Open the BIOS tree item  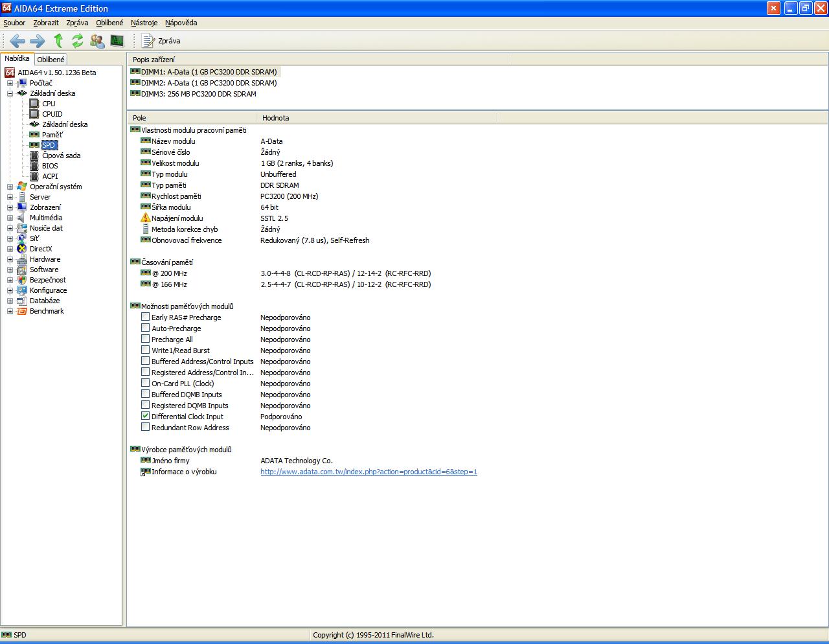tap(50, 166)
